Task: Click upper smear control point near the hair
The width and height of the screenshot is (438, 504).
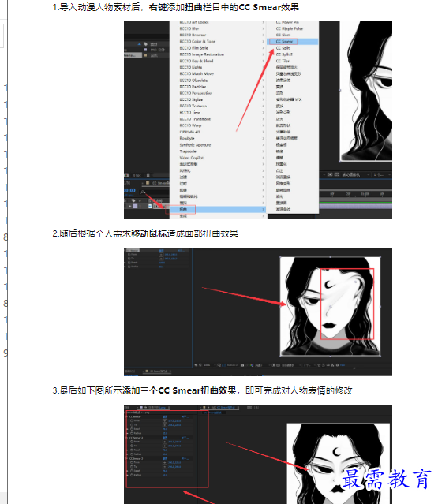Action: click(x=355, y=282)
